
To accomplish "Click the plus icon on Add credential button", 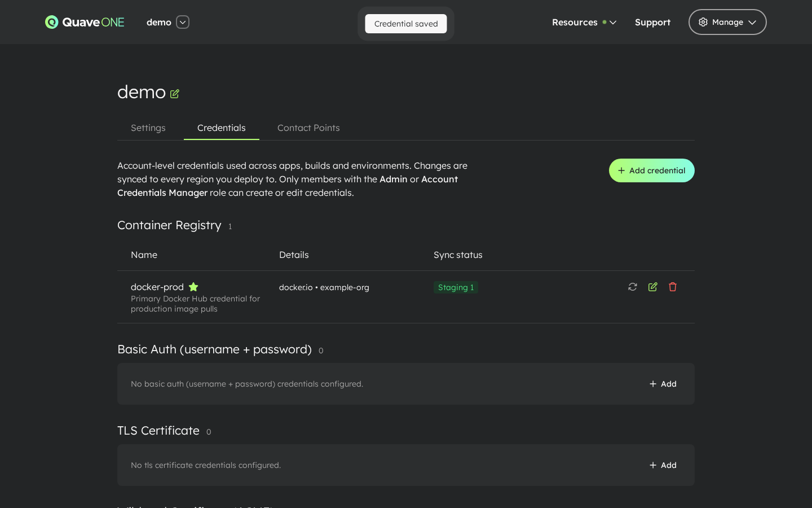I will tap(621, 170).
